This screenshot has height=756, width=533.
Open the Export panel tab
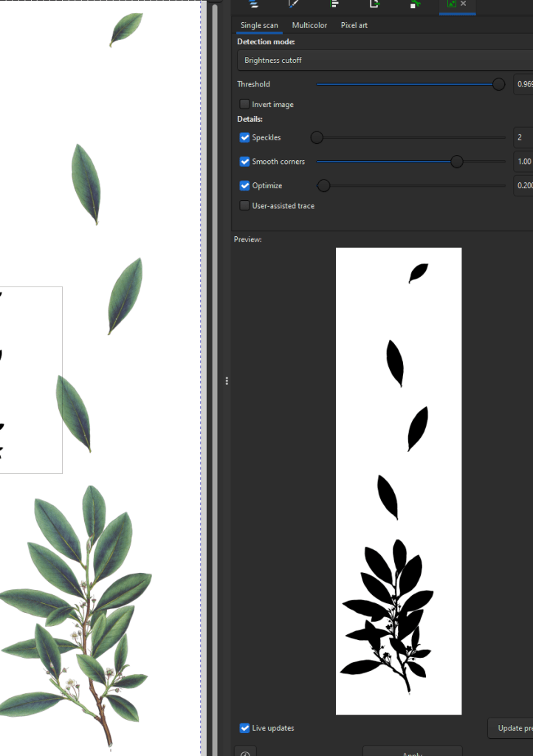[375, 4]
